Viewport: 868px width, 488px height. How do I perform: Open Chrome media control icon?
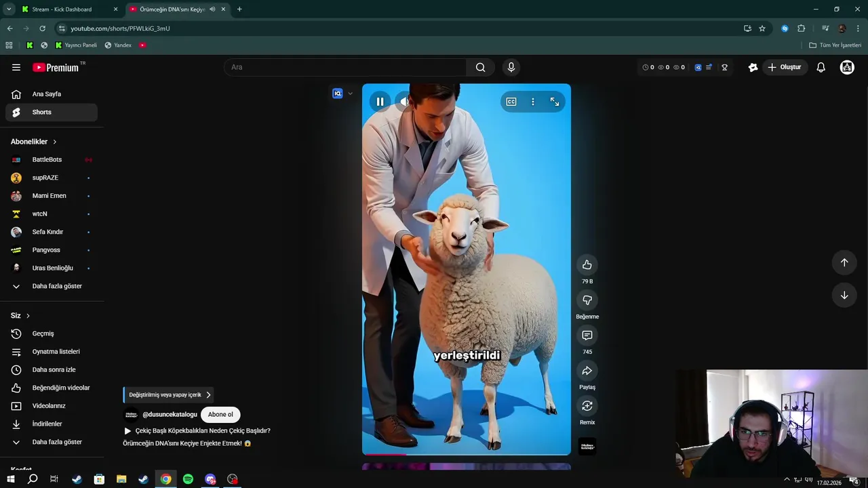825,28
